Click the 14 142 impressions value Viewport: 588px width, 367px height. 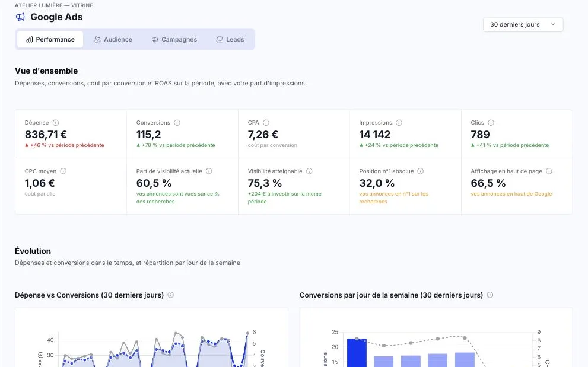click(374, 134)
